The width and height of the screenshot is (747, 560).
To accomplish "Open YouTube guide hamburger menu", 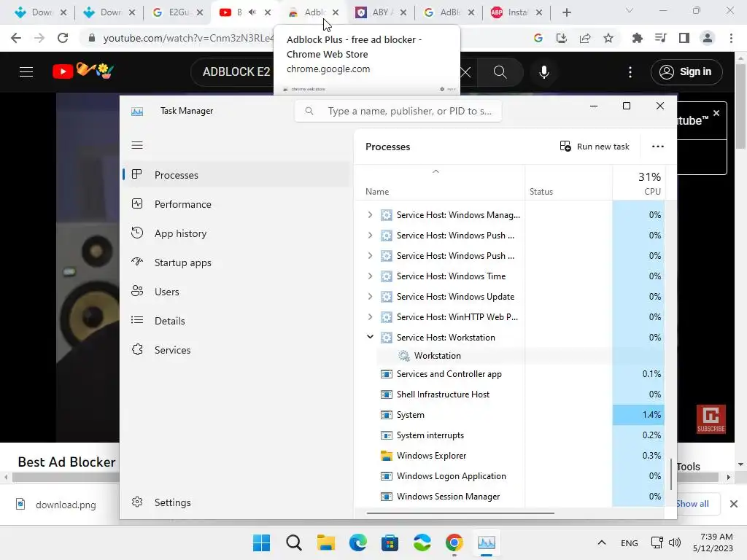I will tap(26, 72).
